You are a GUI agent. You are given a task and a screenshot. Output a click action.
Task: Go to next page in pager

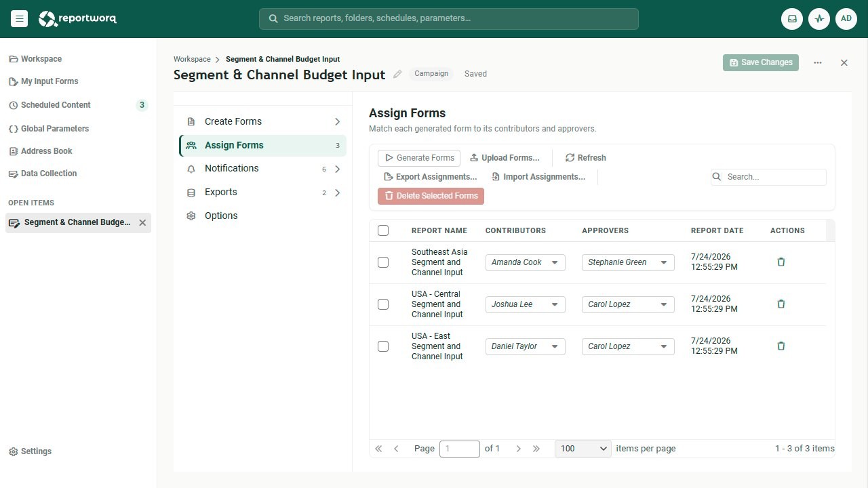pyautogui.click(x=518, y=449)
